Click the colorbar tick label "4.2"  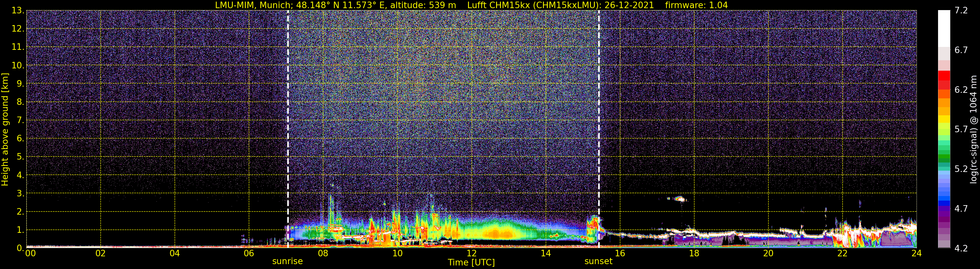[961, 248]
